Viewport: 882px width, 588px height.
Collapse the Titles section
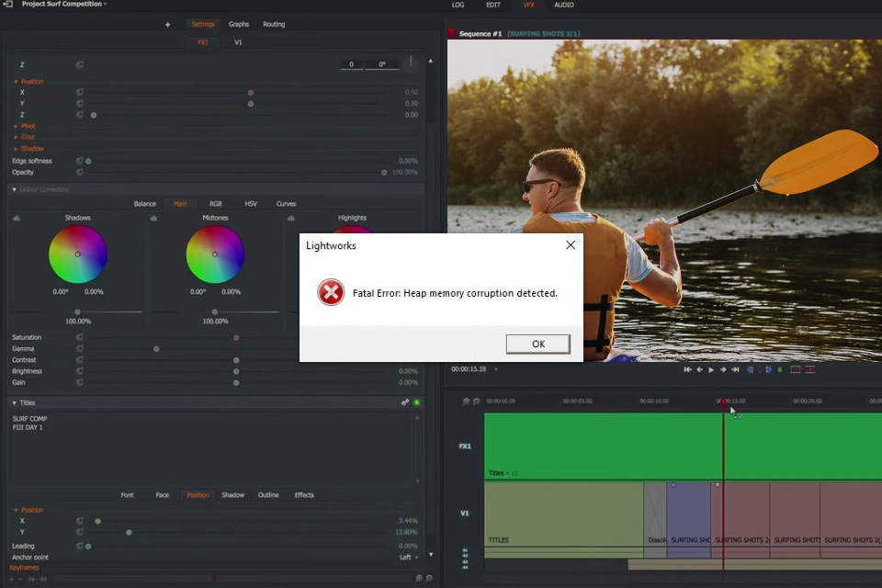[x=14, y=403]
